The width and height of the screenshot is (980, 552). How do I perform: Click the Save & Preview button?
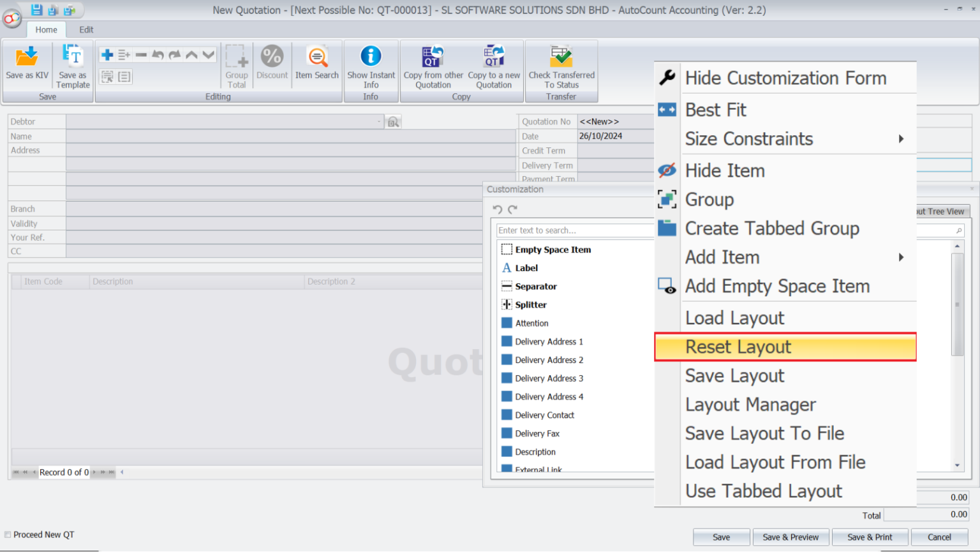click(791, 537)
